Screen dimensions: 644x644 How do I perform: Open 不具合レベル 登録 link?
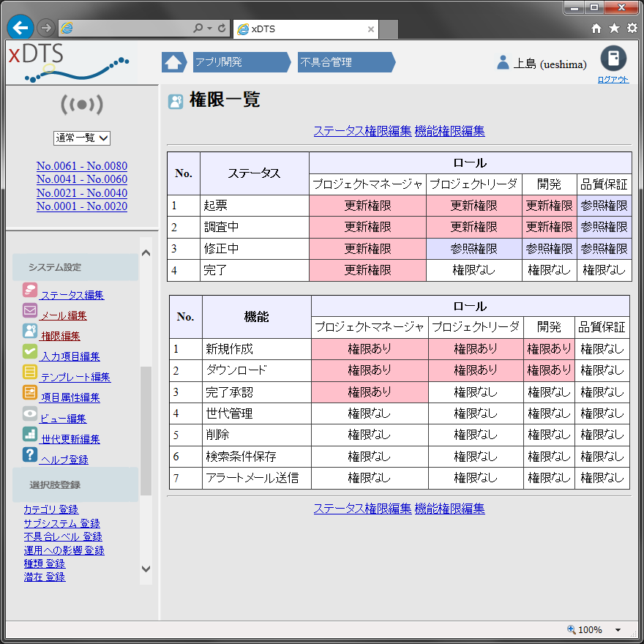[63, 537]
